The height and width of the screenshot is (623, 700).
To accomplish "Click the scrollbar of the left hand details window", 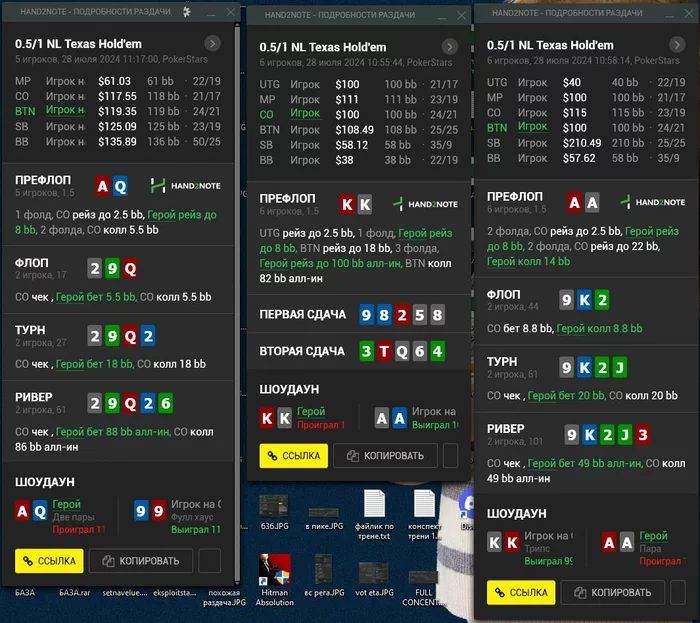I will (237, 303).
